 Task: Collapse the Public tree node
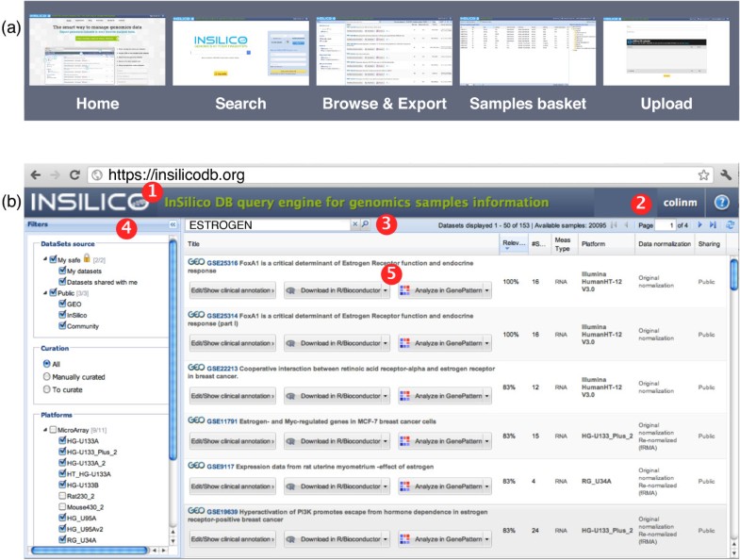pyautogui.click(x=45, y=293)
